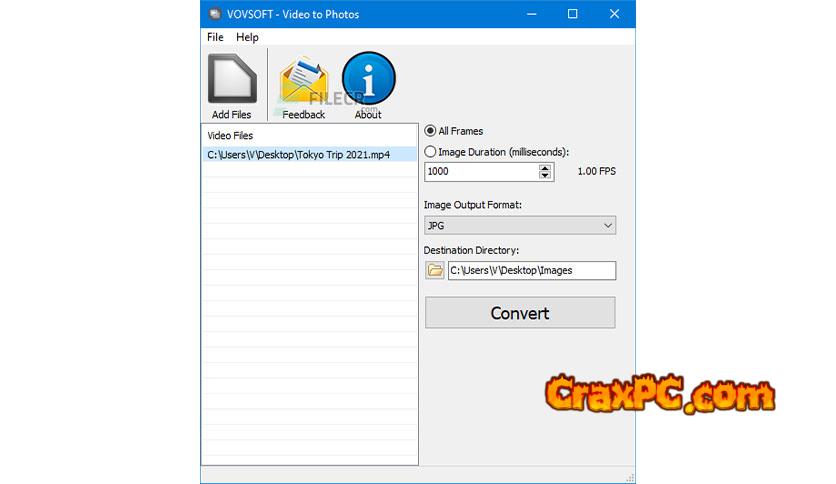Click the Add Files toolbar icon

coord(232,79)
